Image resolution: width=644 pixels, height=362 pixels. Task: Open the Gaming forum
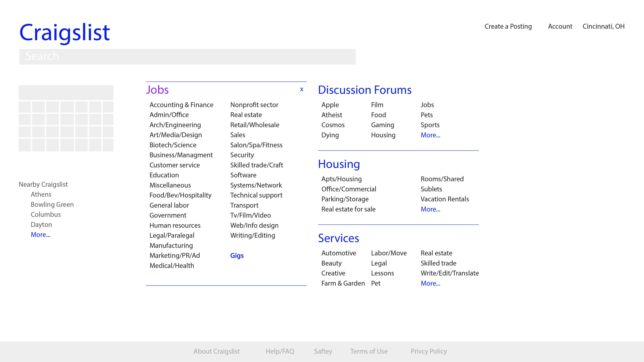(x=382, y=125)
